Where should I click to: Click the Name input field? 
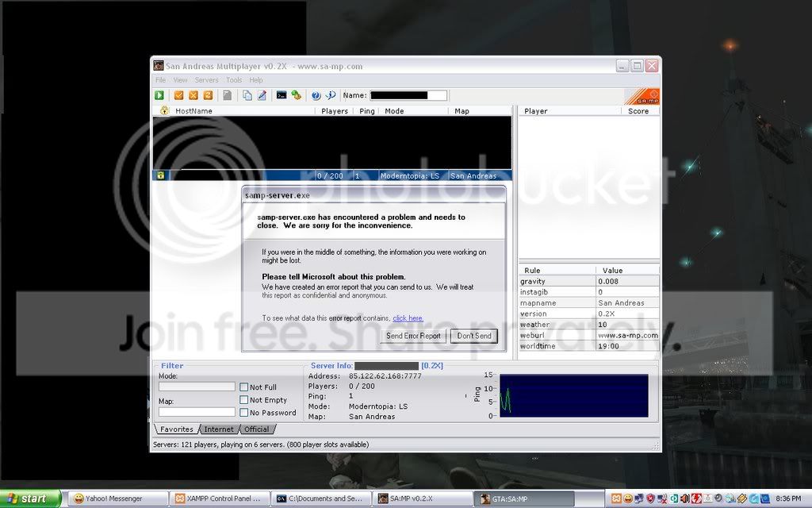[x=408, y=95]
